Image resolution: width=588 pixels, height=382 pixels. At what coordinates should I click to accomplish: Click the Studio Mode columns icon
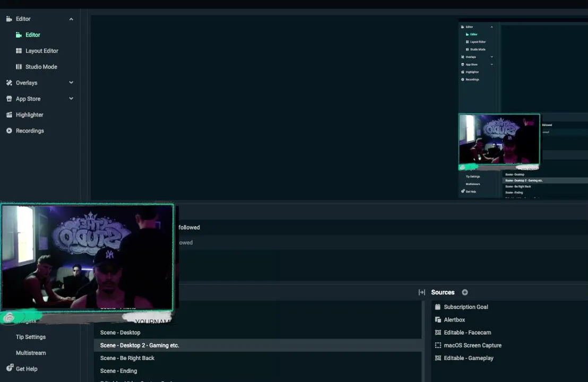[x=19, y=67]
